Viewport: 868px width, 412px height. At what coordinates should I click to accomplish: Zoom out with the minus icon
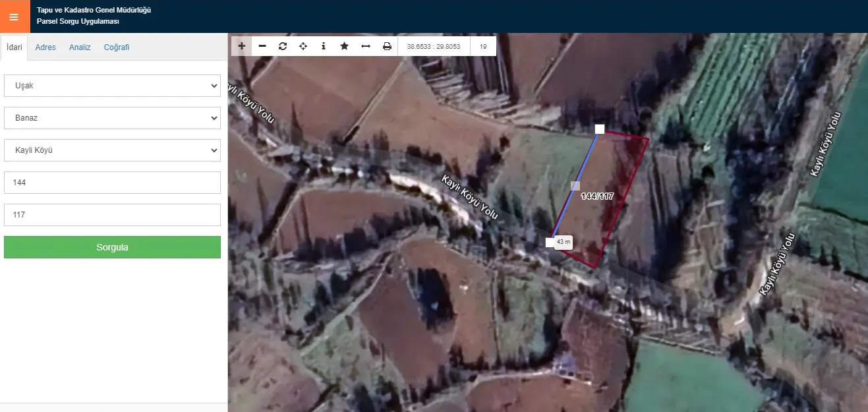pyautogui.click(x=262, y=46)
